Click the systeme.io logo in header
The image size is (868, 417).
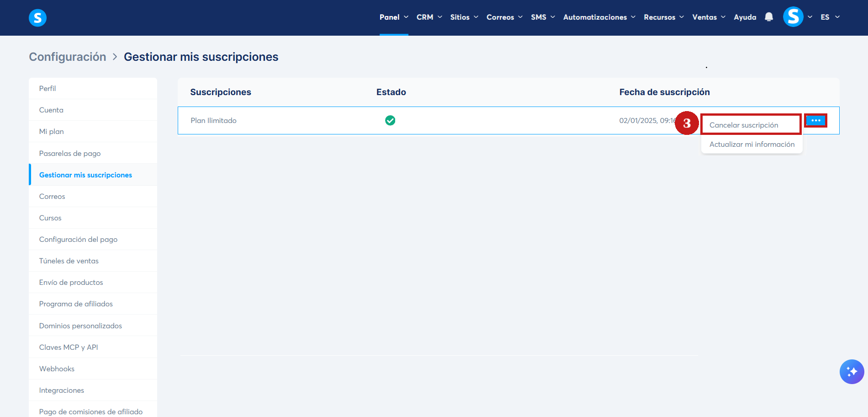(37, 18)
